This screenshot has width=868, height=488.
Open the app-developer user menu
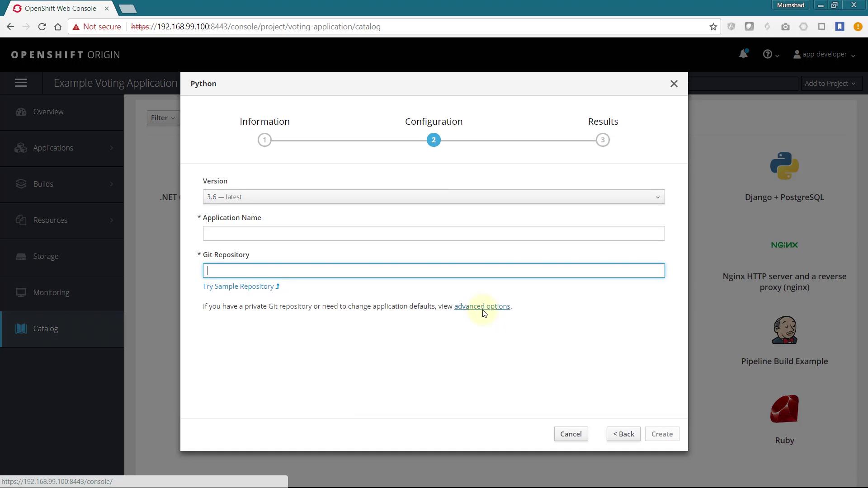coord(824,54)
